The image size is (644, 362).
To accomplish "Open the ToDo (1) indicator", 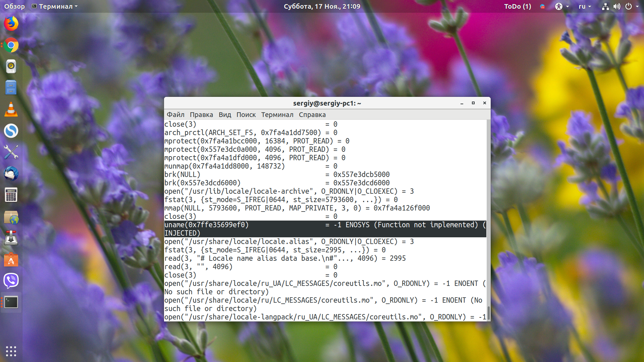I will 518,6.
